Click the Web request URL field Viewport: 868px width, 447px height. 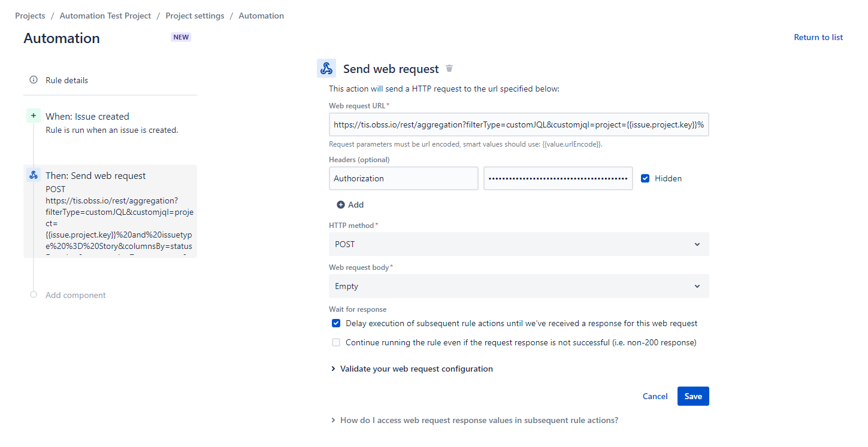click(x=519, y=124)
